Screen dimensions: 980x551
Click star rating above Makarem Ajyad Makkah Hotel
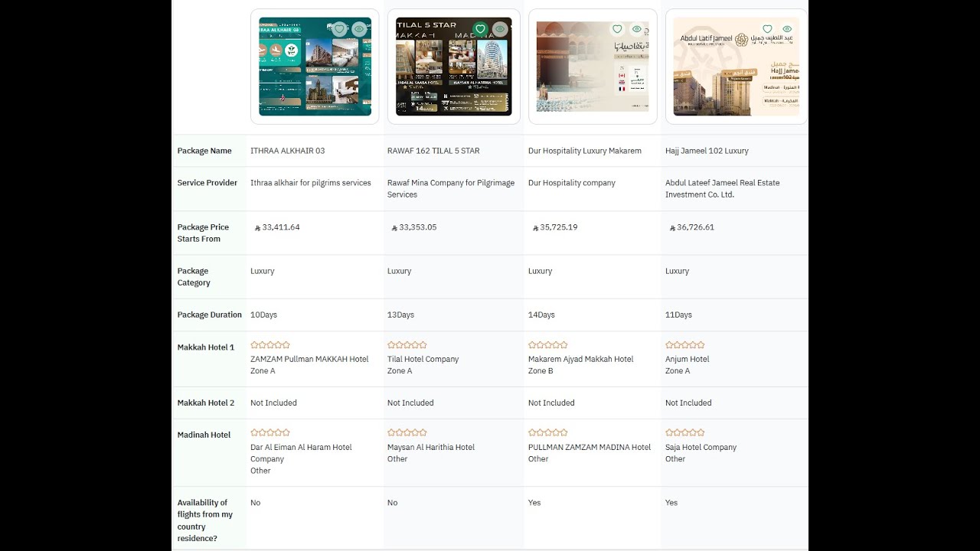(548, 345)
